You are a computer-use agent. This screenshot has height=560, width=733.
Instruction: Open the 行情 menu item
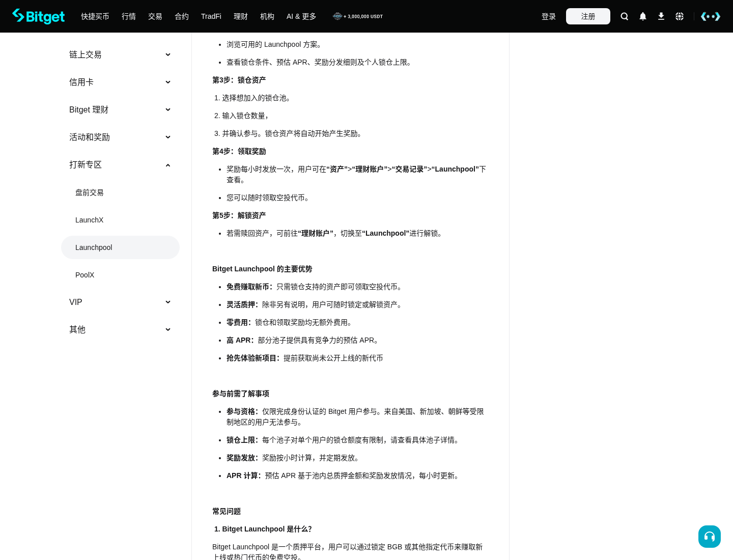pos(129,16)
